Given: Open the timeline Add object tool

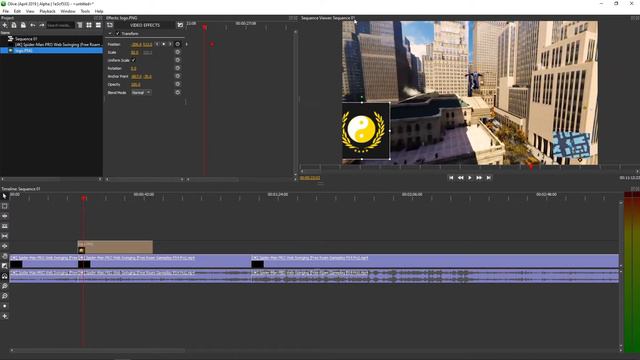Looking at the screenshot, I should coord(5,316).
